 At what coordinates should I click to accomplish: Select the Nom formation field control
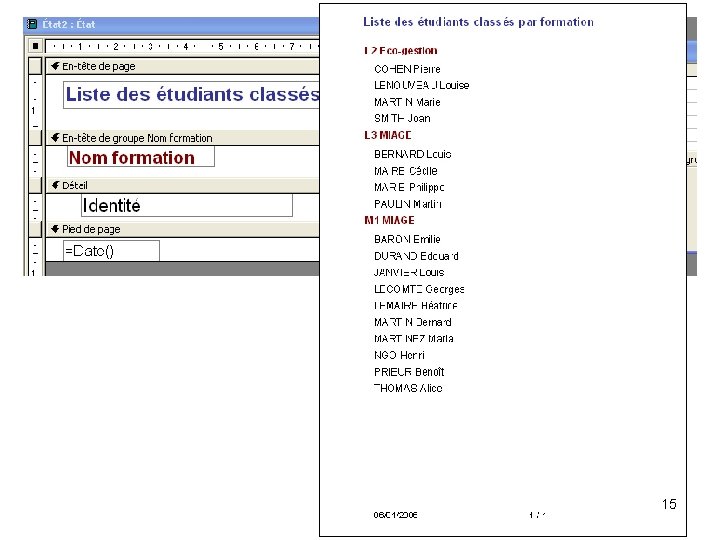[x=141, y=157]
